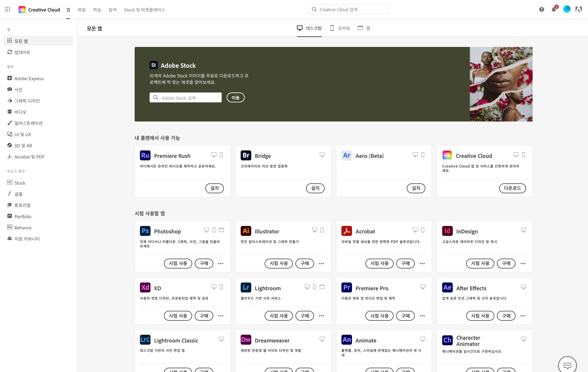Click 설치 for Bridge
Viewport: 588px width, 372px height.
click(x=315, y=188)
